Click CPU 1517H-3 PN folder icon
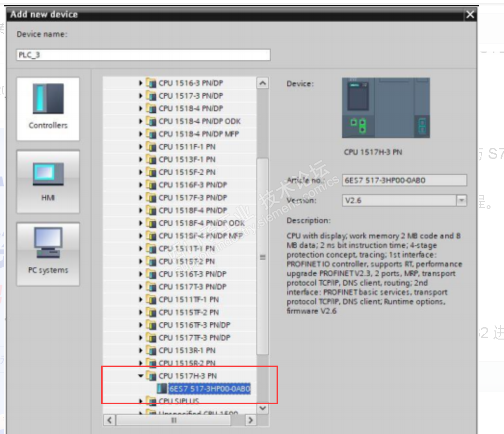This screenshot has height=434, width=504. coord(151,376)
